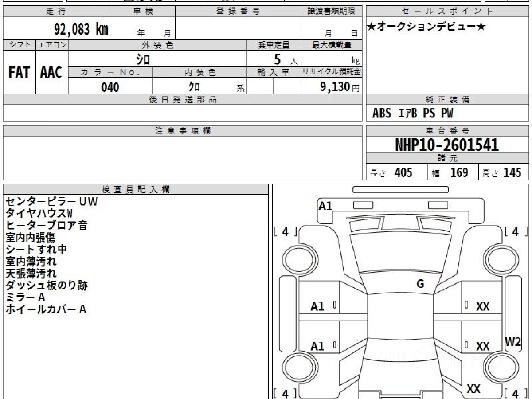Click the 輸入車 label
Viewport: 532px width, 399px height.
pyautogui.click(x=274, y=73)
